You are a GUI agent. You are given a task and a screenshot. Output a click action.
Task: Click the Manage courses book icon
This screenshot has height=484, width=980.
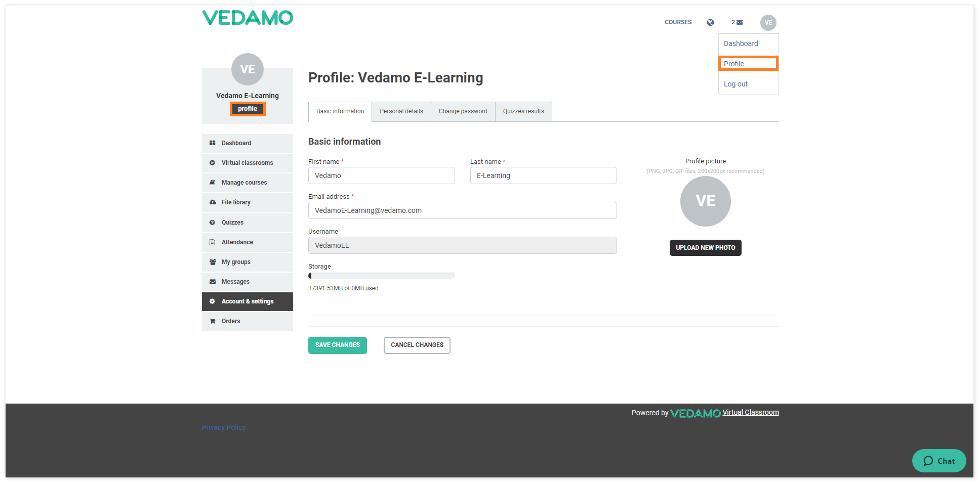[x=213, y=183]
